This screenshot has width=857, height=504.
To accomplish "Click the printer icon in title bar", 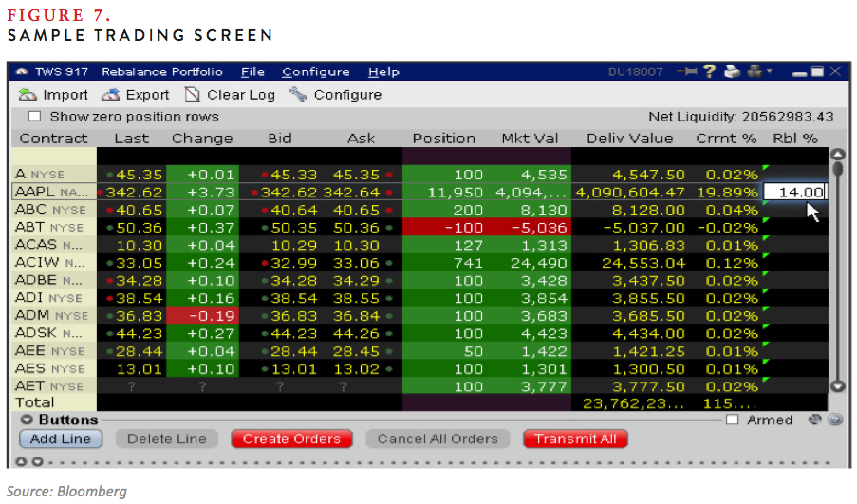I will (732, 71).
